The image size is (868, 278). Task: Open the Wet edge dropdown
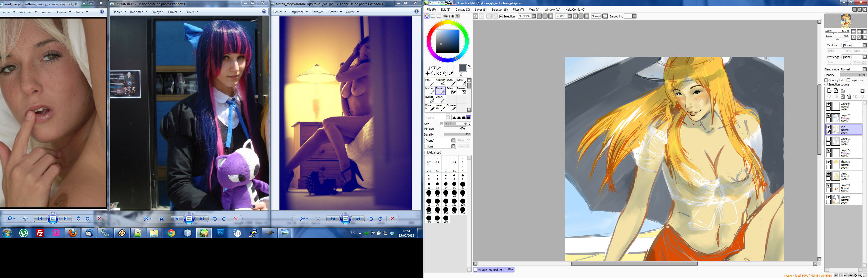[865, 57]
